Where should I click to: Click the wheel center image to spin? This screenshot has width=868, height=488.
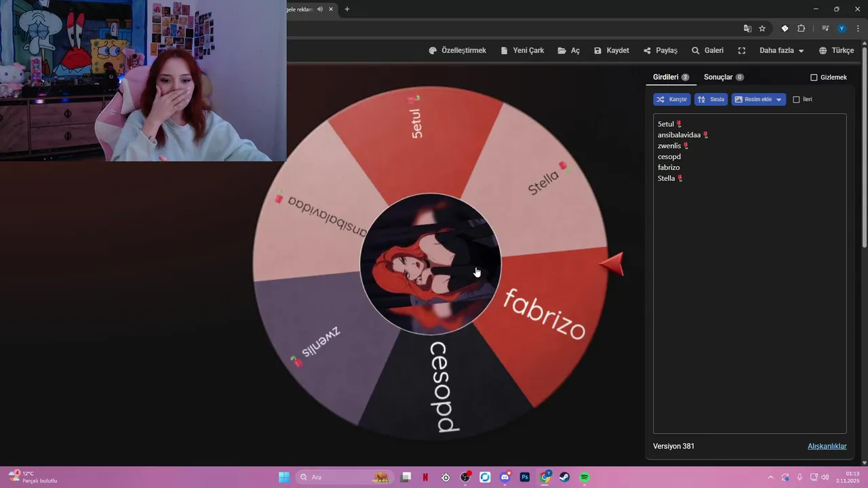(430, 264)
